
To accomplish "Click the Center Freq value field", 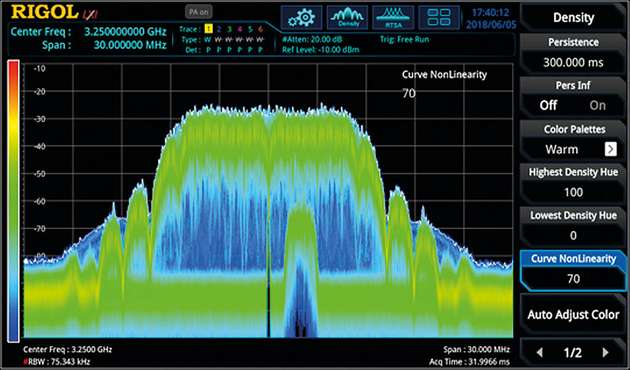I will 125,32.
